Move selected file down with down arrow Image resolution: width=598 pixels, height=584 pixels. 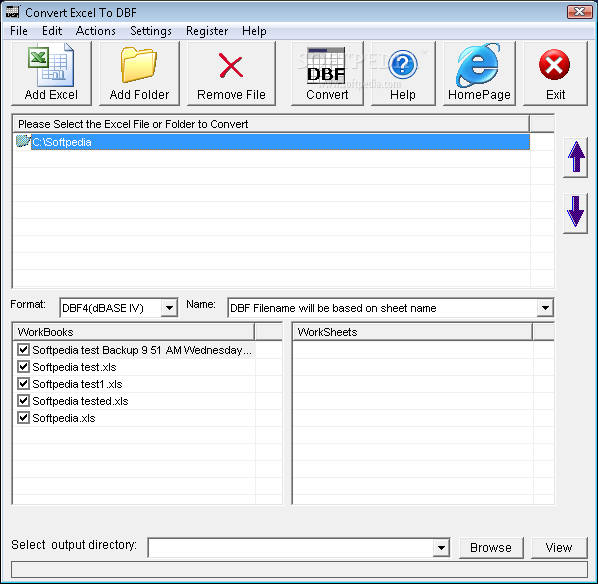click(575, 213)
